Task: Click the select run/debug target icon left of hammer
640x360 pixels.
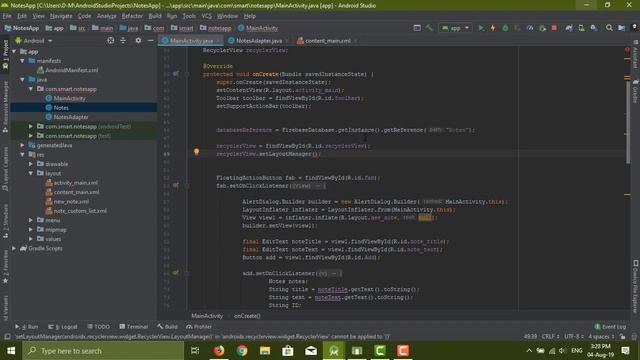Action: (417, 28)
